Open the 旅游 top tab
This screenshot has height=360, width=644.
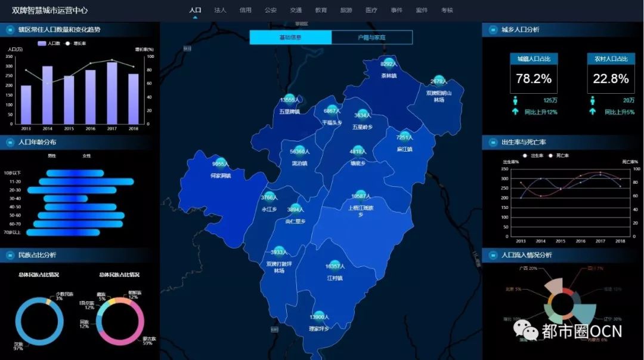(x=346, y=10)
